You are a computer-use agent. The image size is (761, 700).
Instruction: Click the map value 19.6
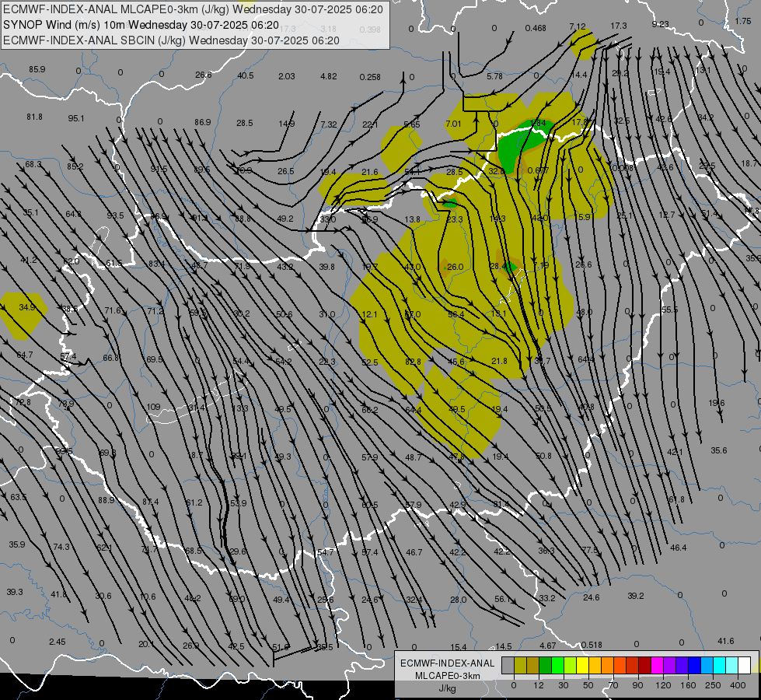717,403
